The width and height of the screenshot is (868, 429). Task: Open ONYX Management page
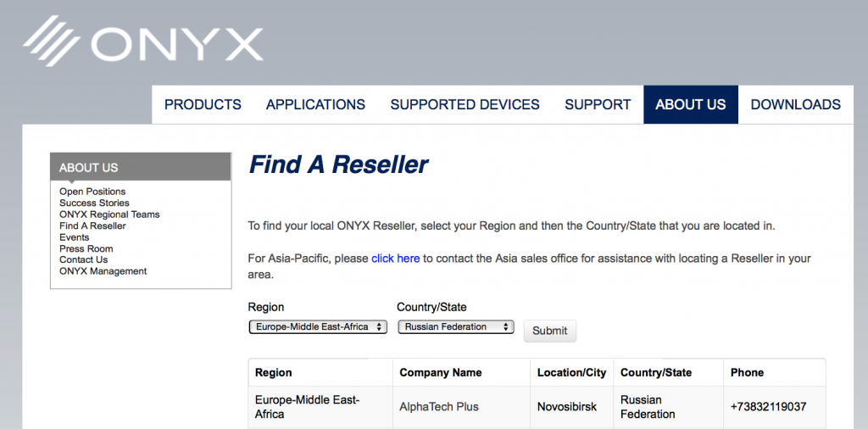(x=103, y=271)
